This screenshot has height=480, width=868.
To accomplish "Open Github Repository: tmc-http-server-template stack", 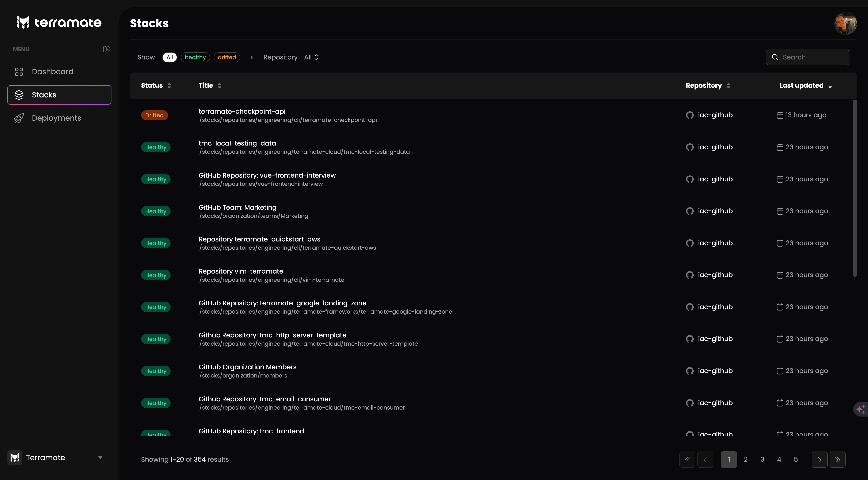I will click(x=272, y=335).
